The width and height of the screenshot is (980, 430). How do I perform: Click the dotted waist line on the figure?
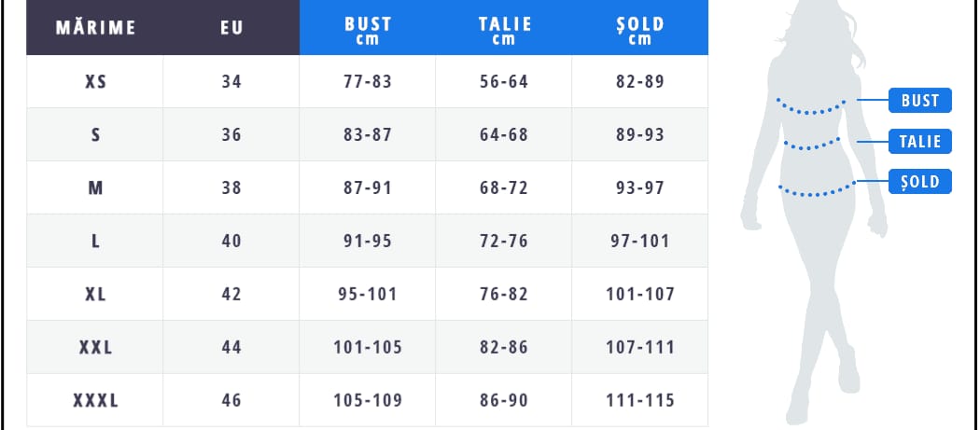(811, 145)
